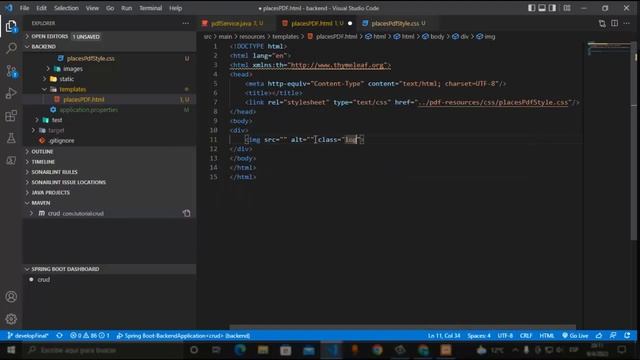Viewport: 640px width, 360px height.
Task: Switch to placesPDF.html tab
Action: pos(317,23)
